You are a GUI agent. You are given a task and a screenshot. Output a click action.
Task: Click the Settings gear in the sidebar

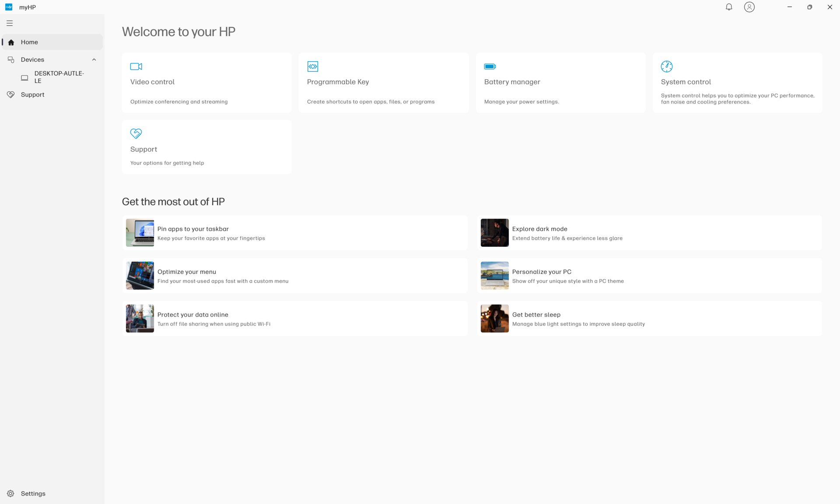[x=10, y=493]
